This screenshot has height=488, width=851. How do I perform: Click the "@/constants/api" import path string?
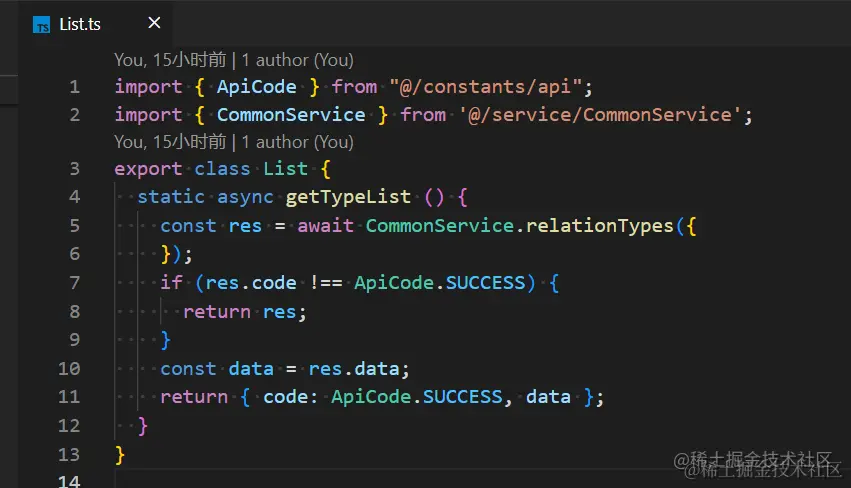486,87
